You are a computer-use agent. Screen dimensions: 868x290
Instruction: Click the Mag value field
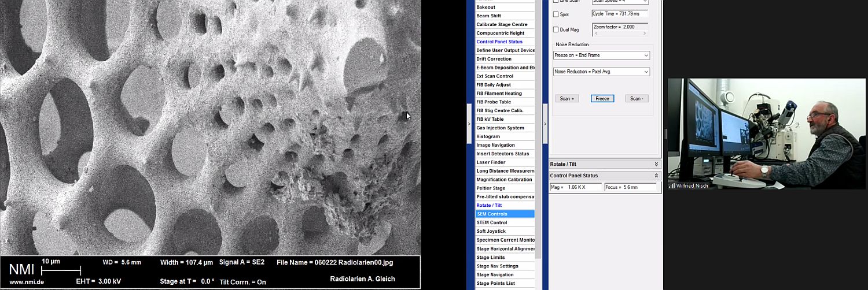coord(576,188)
